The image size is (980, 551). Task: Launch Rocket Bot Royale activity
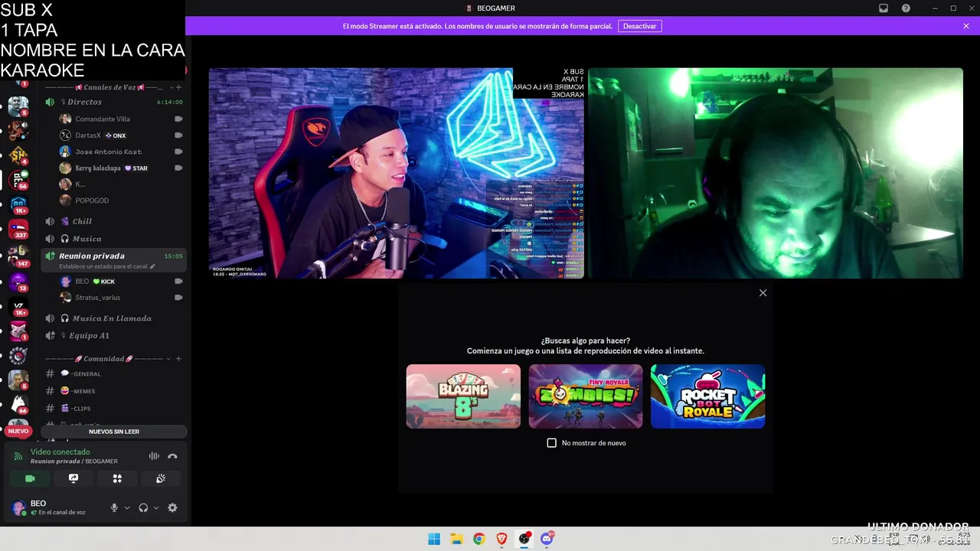(x=707, y=396)
